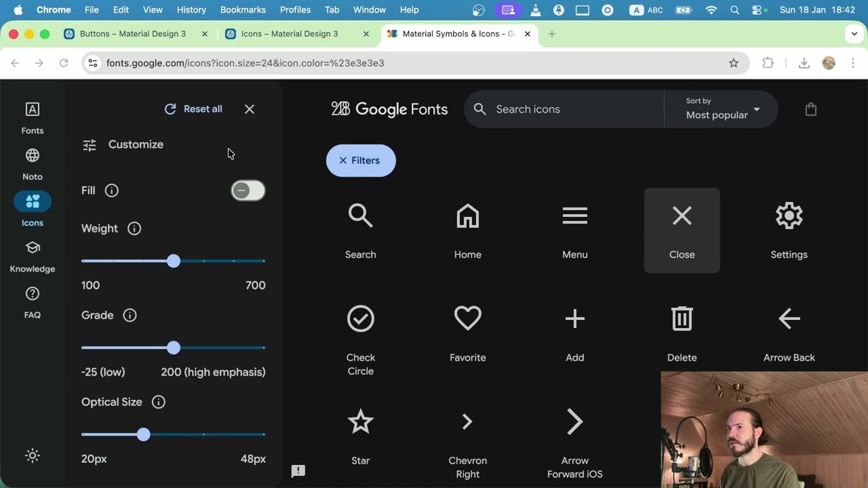
Task: Open the Apple menu
Action: pos(18,9)
